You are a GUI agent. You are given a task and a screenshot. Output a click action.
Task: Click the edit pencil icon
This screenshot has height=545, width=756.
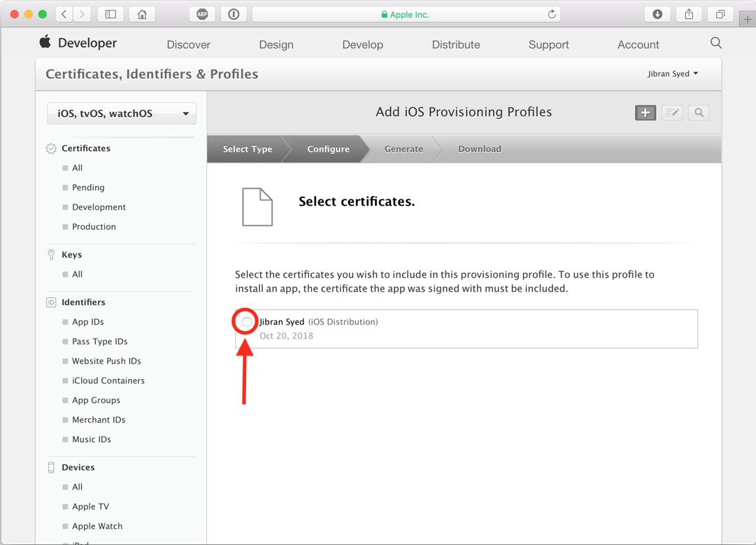click(672, 113)
